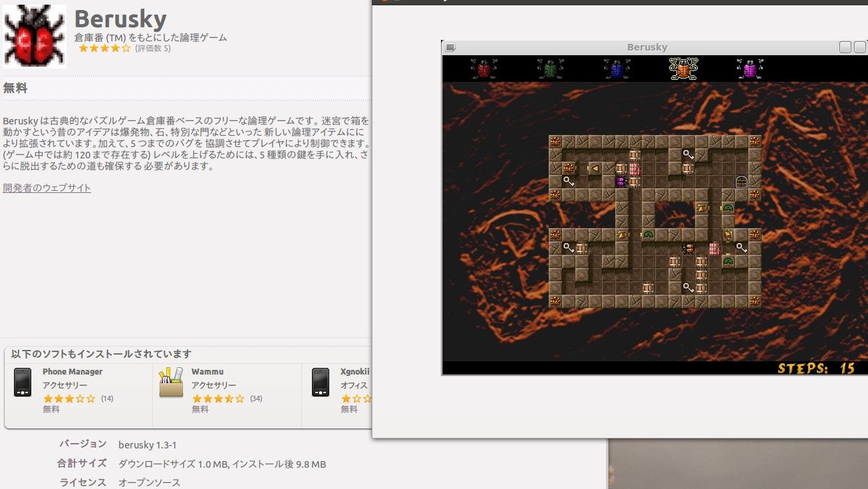Click the Berusky heading title
The width and height of the screenshot is (868, 489).
tap(120, 19)
